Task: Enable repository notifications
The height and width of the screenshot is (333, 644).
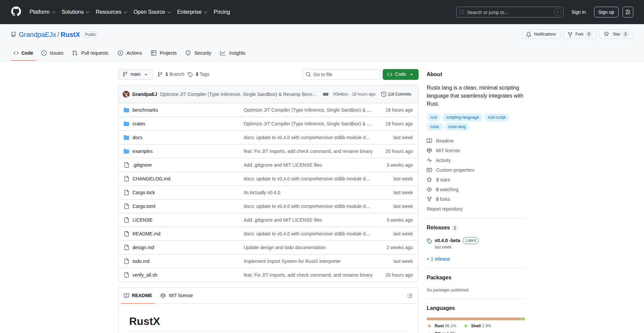Action: coord(541,34)
